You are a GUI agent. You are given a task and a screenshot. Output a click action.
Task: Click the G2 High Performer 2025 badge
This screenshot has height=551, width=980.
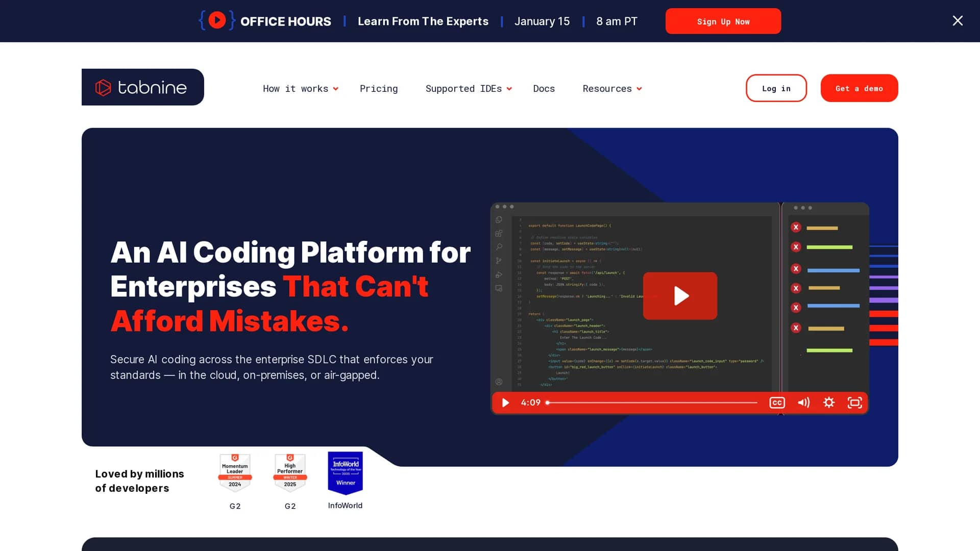pos(290,473)
